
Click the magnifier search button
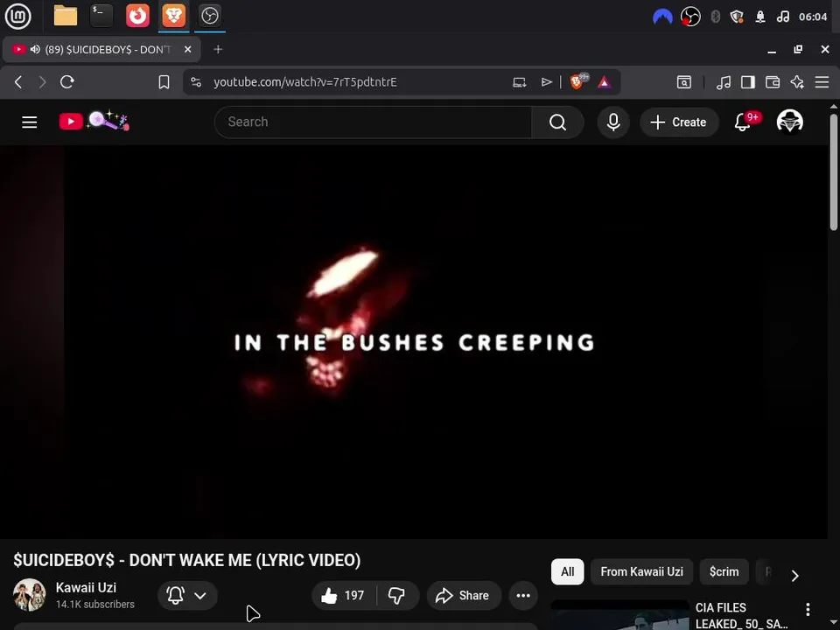coord(557,122)
